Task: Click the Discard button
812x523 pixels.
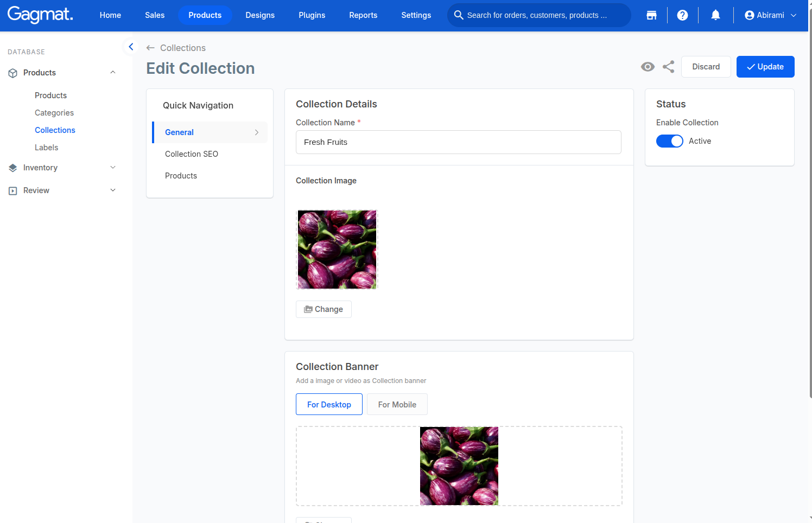Action: [706, 67]
